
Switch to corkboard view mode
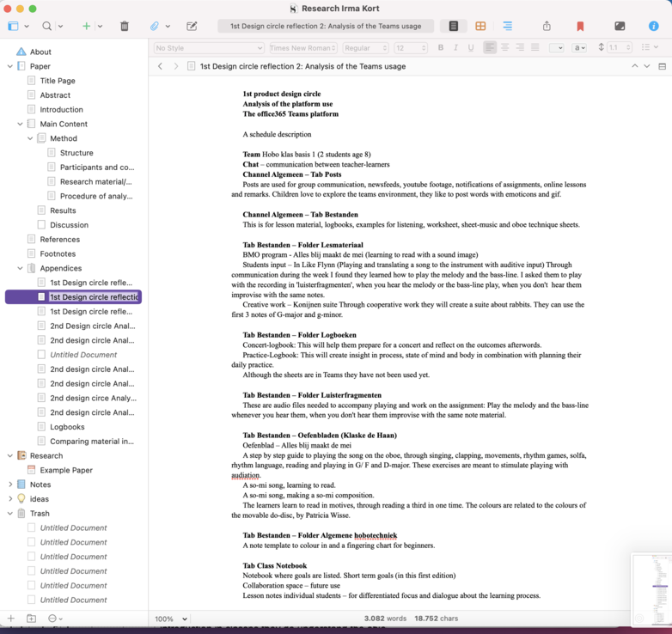(480, 27)
